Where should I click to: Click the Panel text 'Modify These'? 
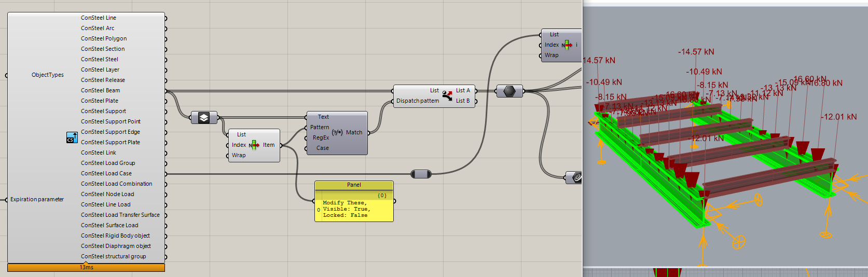pyautogui.click(x=345, y=203)
